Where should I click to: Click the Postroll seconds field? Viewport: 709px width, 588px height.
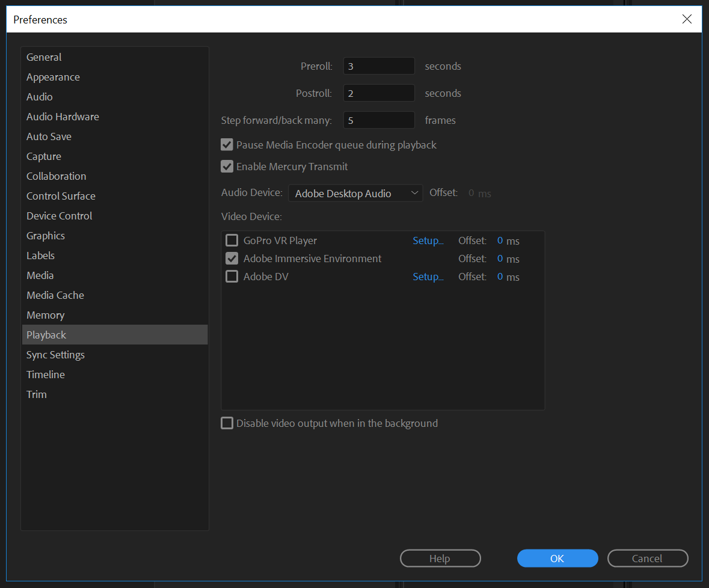tap(379, 93)
